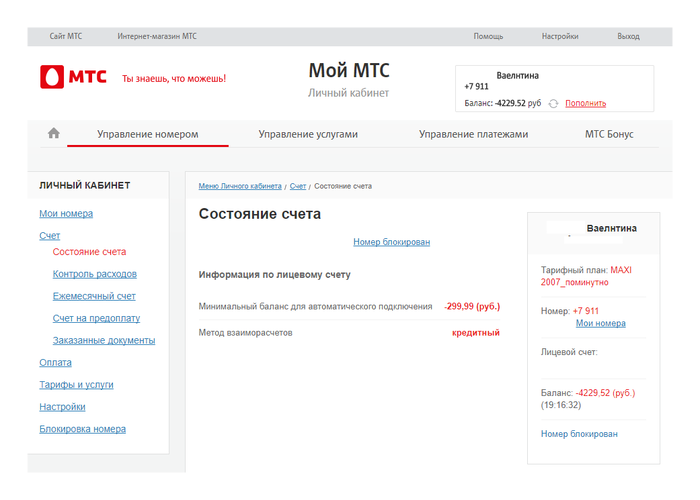
Task: Click Выход to log out
Action: point(628,36)
